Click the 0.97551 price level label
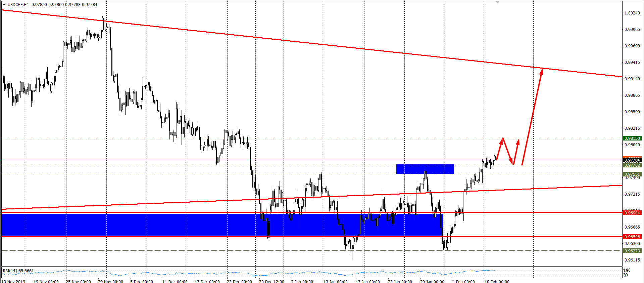Screen dimensions: 644x283 (632, 174)
